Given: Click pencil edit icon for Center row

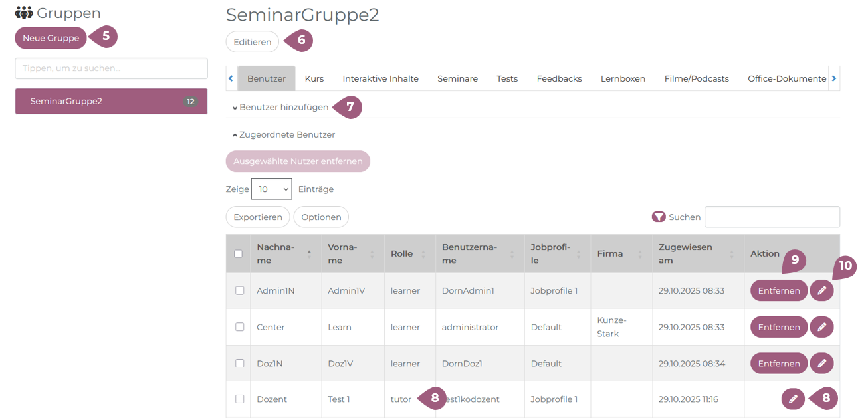Looking at the screenshot, I should click(x=821, y=327).
